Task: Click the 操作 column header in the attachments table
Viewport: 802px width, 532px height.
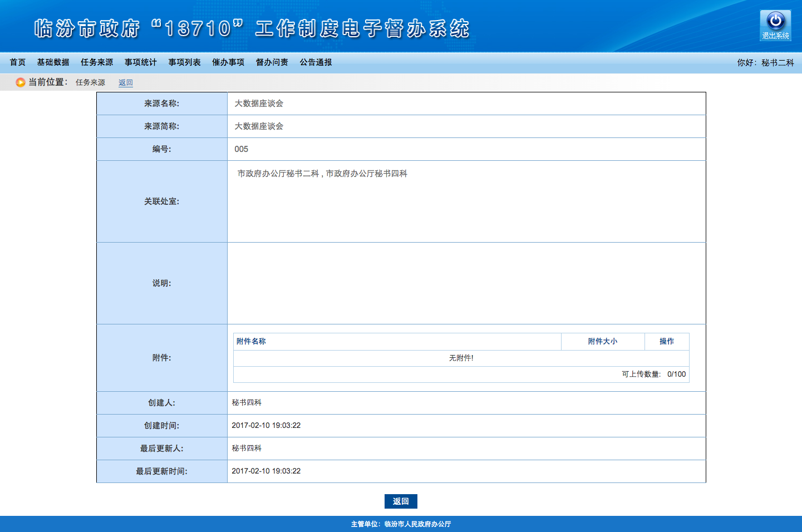Action: pos(667,341)
